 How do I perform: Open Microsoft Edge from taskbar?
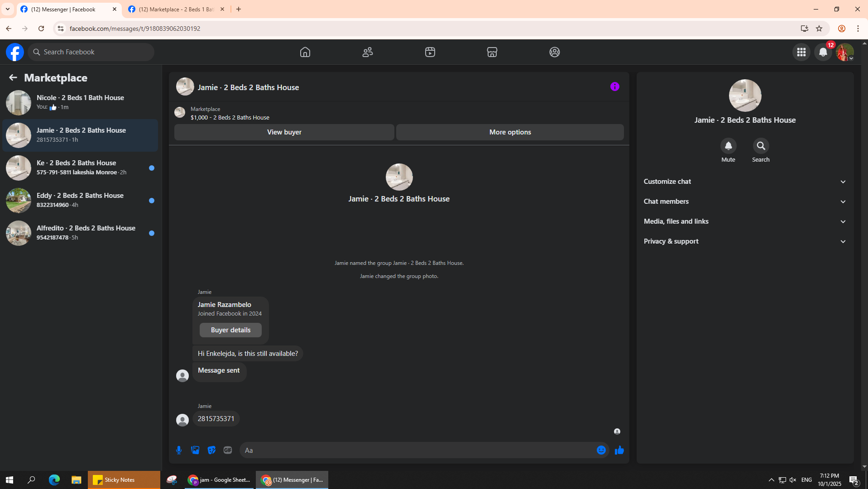[54, 480]
